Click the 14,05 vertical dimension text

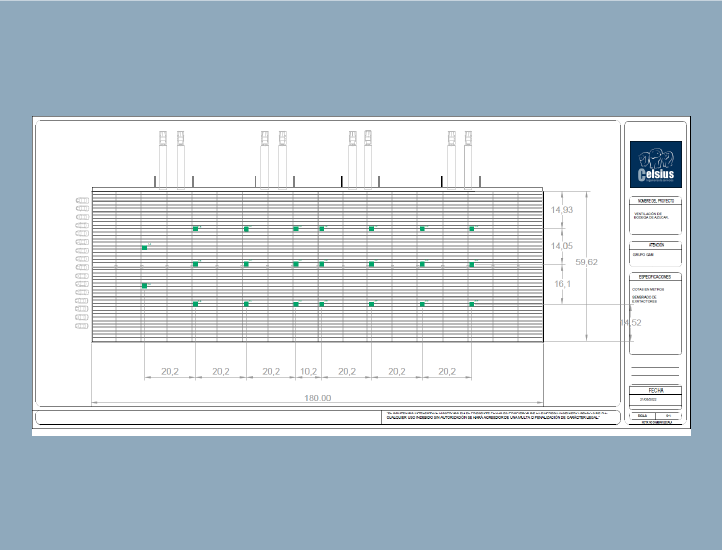point(562,246)
